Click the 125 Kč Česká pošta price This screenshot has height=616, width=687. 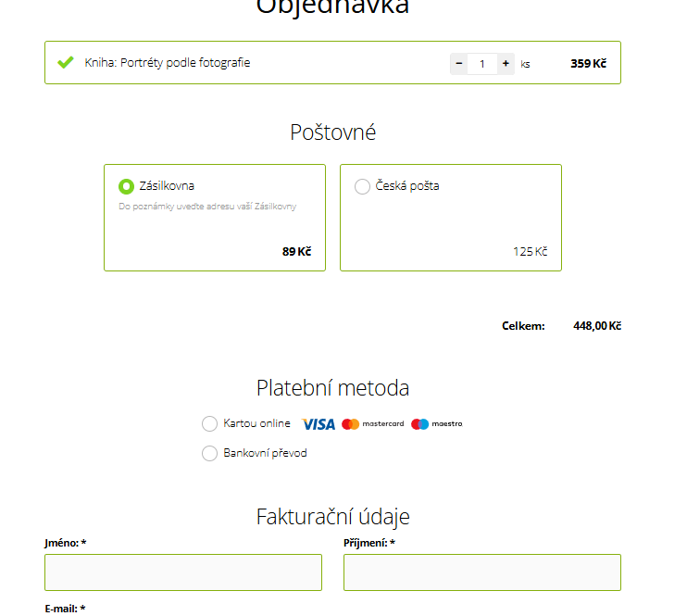(x=531, y=251)
